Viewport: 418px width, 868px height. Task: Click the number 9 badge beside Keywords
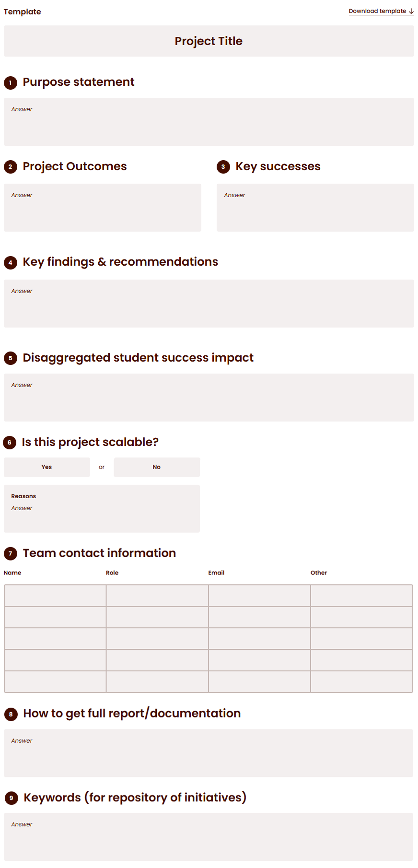[x=11, y=798]
